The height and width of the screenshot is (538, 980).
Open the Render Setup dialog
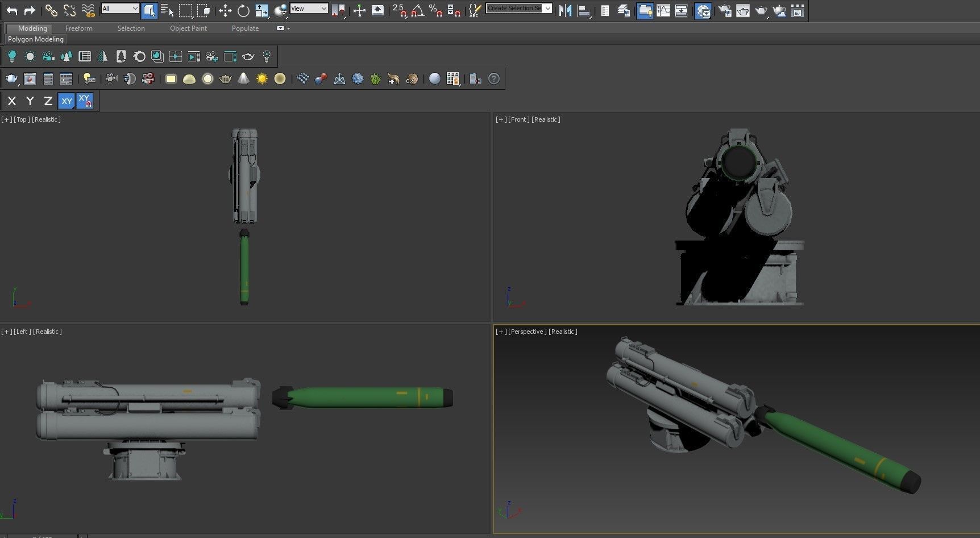[x=725, y=10]
